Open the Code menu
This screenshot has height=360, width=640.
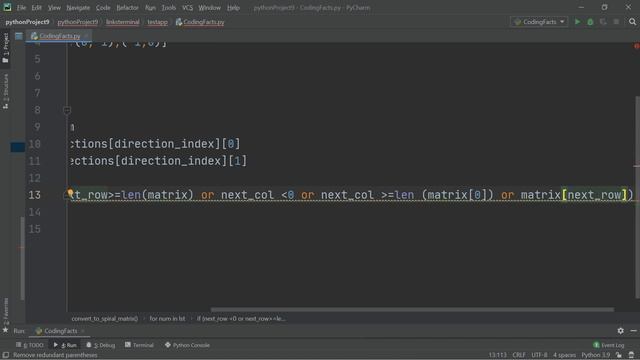(103, 8)
